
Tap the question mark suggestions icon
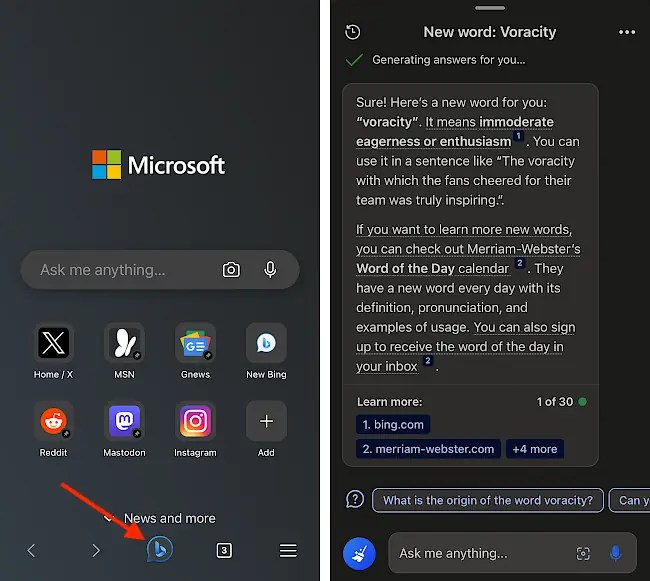point(355,499)
